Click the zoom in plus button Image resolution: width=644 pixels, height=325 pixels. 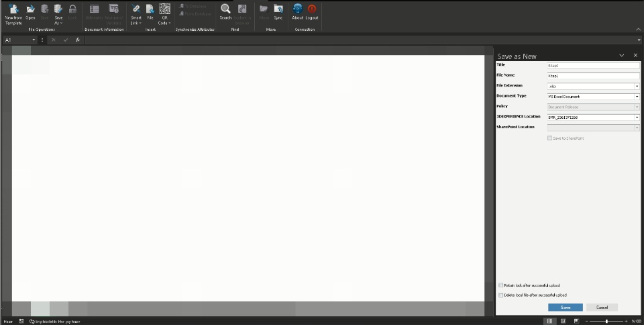[x=626, y=321]
